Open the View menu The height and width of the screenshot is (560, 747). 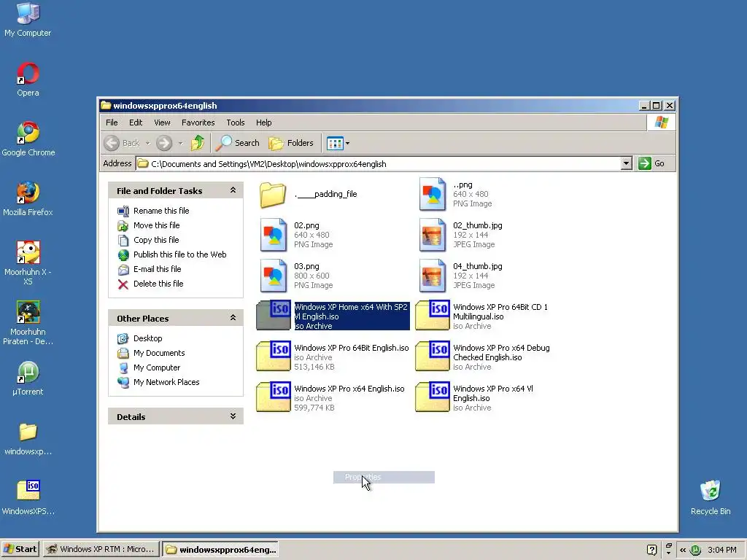[162, 122]
